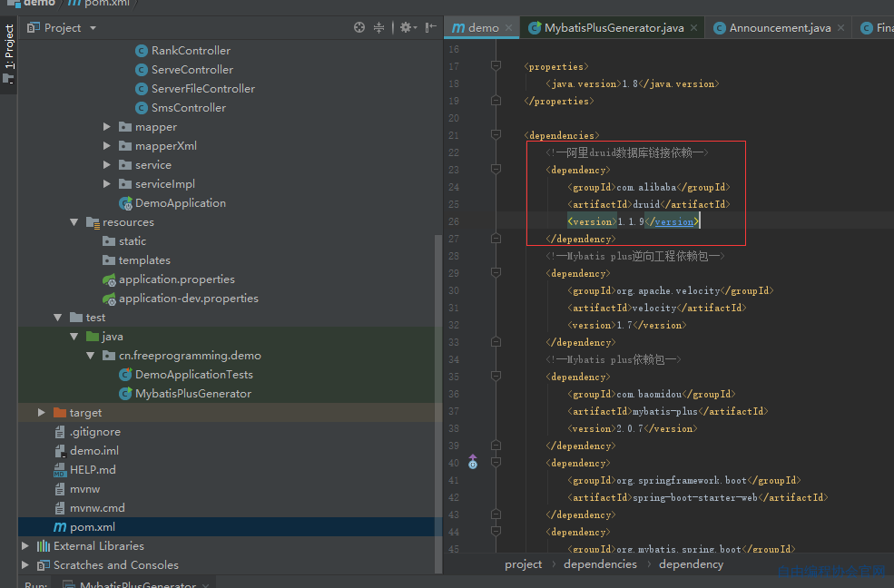Open ServerFileController class file
Screen dimensions: 894x588
click(x=202, y=89)
